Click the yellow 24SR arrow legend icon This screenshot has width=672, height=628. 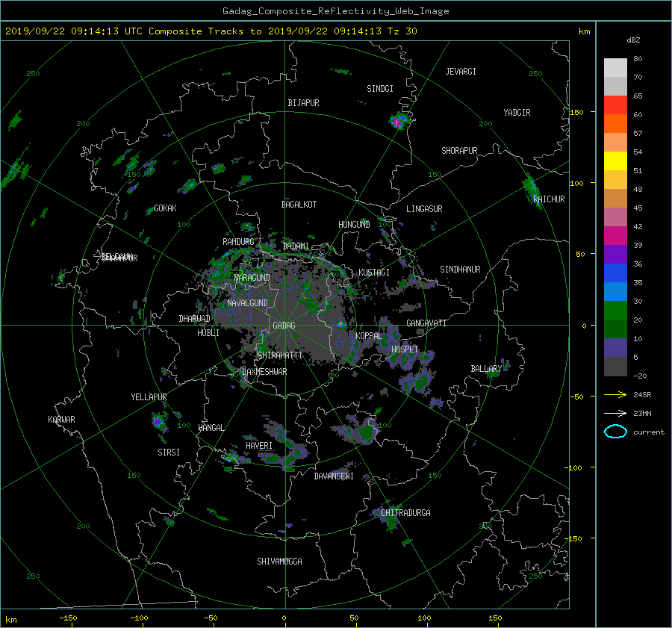tap(615, 394)
